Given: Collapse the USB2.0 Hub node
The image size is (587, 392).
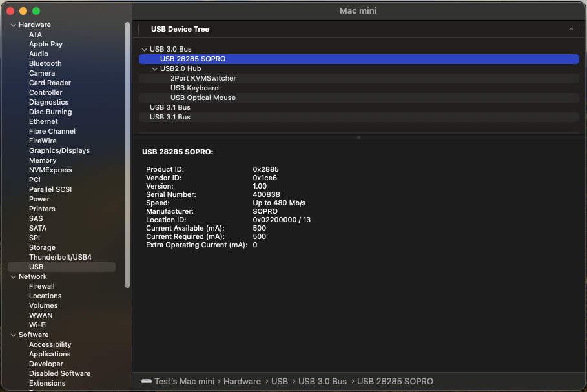Looking at the screenshot, I should pyautogui.click(x=154, y=69).
